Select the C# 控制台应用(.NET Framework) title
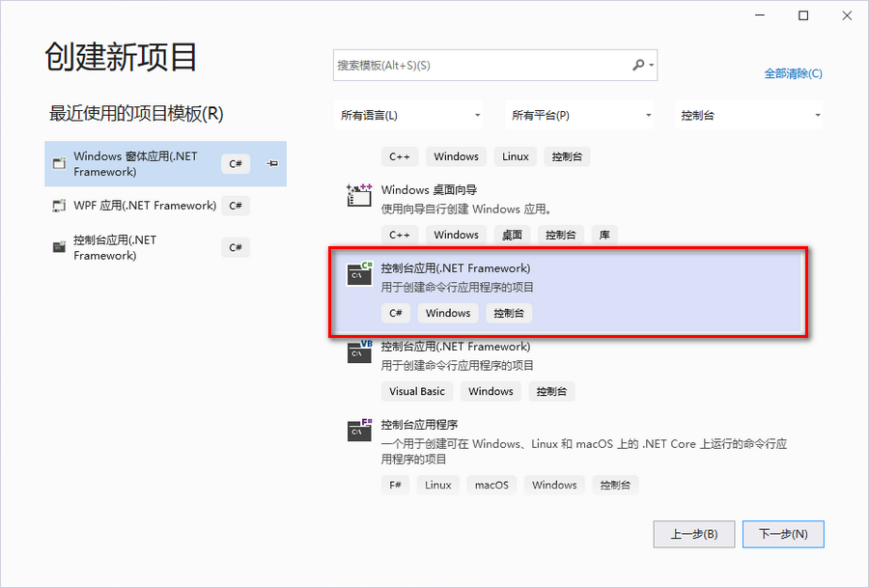 click(x=456, y=268)
